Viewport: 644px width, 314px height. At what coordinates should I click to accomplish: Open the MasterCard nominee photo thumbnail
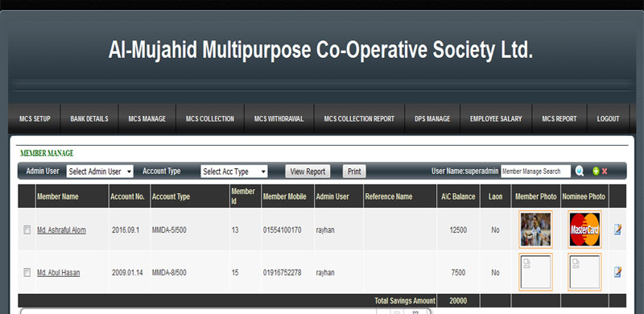click(x=585, y=229)
